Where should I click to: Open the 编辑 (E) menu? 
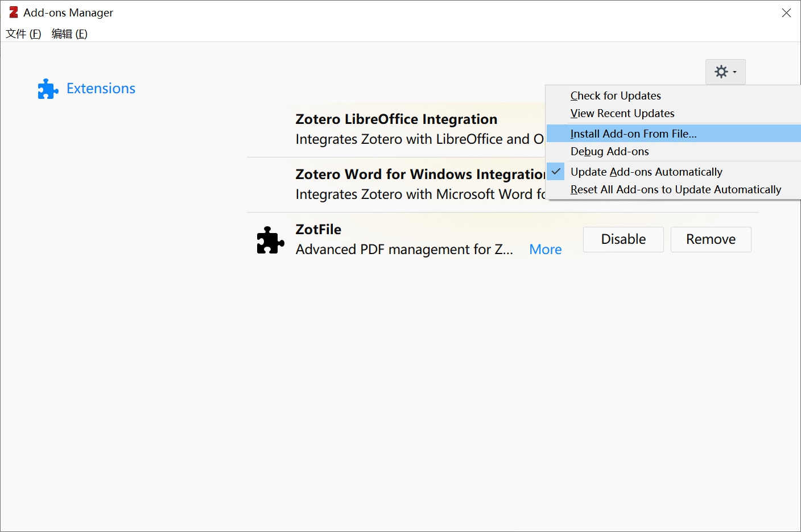(x=69, y=34)
